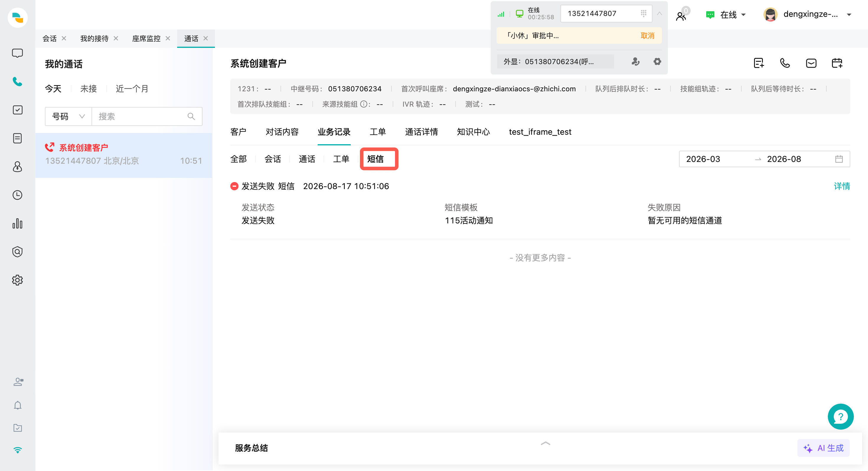Open the dial pad grid icon
The height and width of the screenshot is (471, 868).
tap(643, 14)
